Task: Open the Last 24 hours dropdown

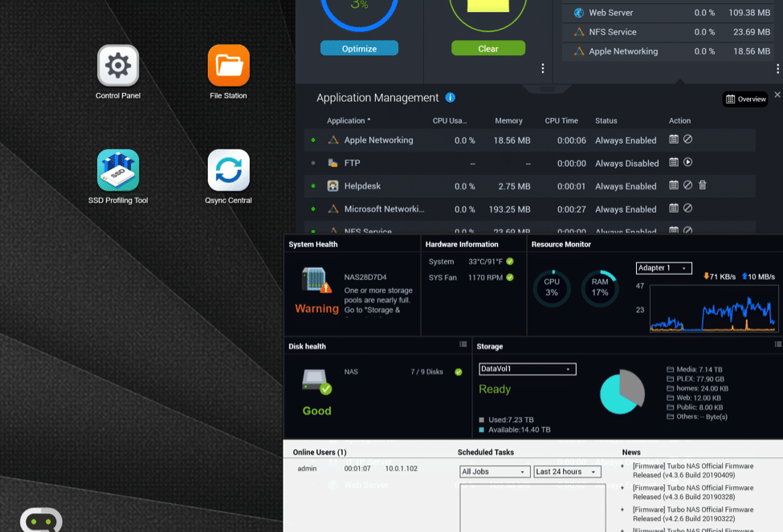Action: [567, 472]
